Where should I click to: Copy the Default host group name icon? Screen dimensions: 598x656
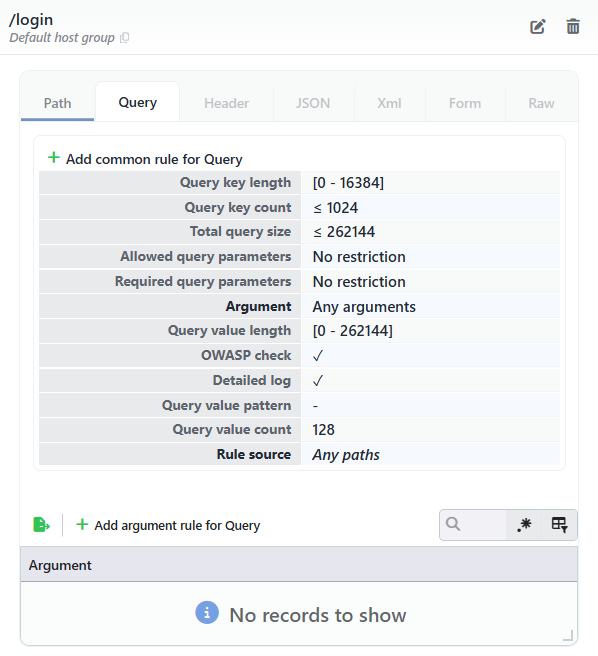click(124, 38)
